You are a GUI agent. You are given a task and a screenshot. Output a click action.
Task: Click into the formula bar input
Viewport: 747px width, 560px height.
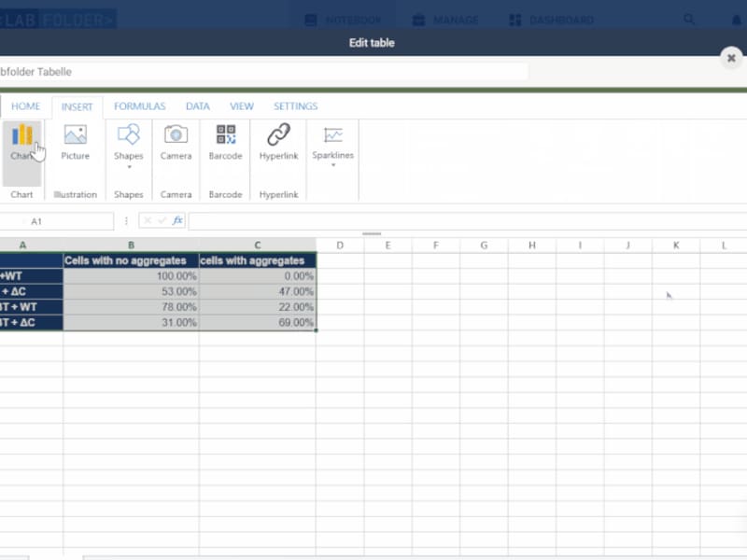[x=468, y=221]
